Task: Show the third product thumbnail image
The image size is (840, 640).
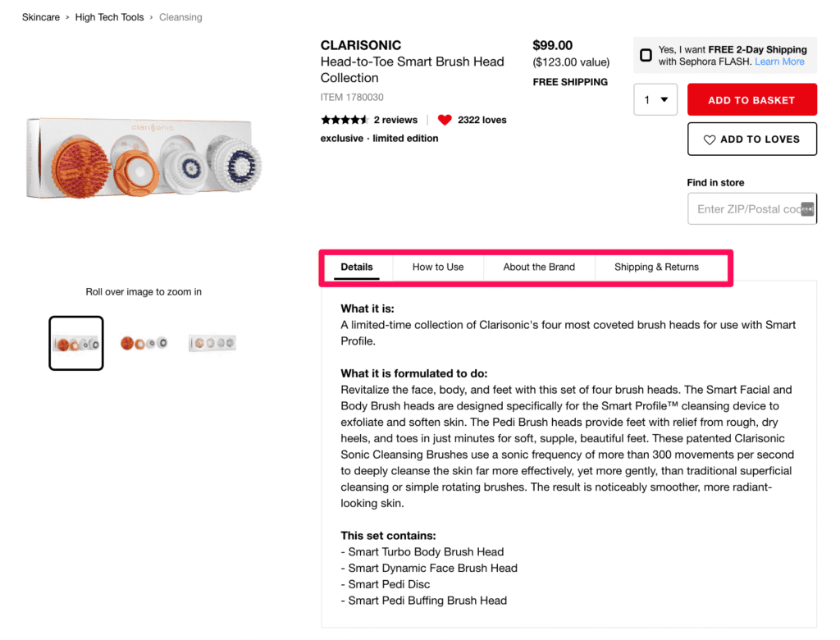Action: tap(212, 343)
